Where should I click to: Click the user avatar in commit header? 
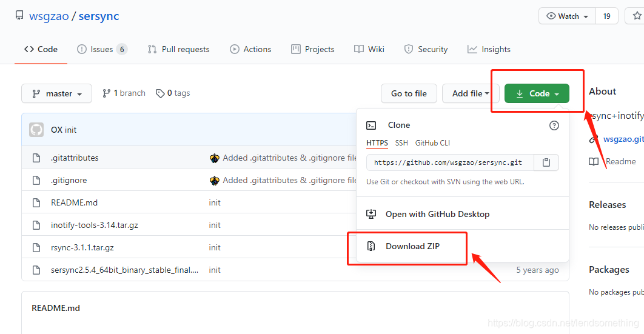(x=36, y=130)
